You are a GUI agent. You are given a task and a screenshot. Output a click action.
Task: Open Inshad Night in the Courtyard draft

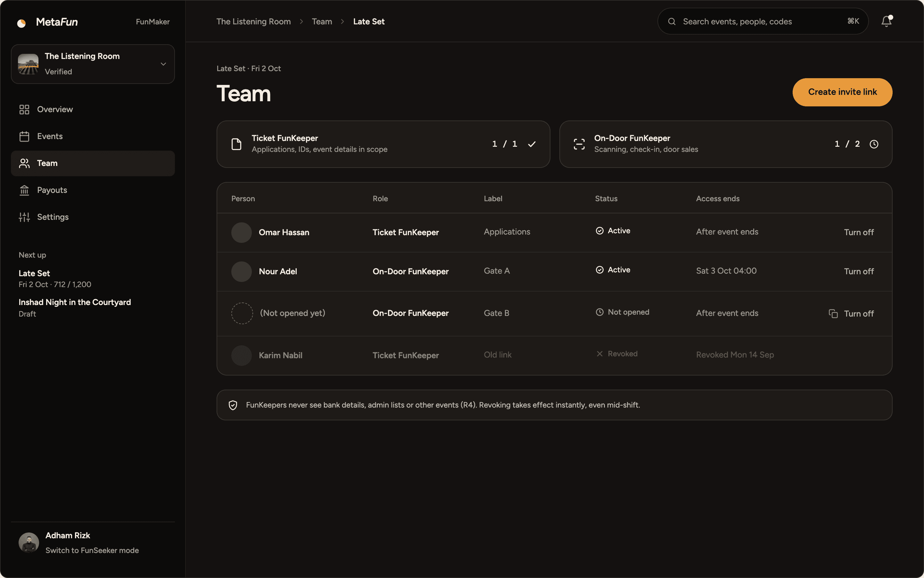(75, 308)
